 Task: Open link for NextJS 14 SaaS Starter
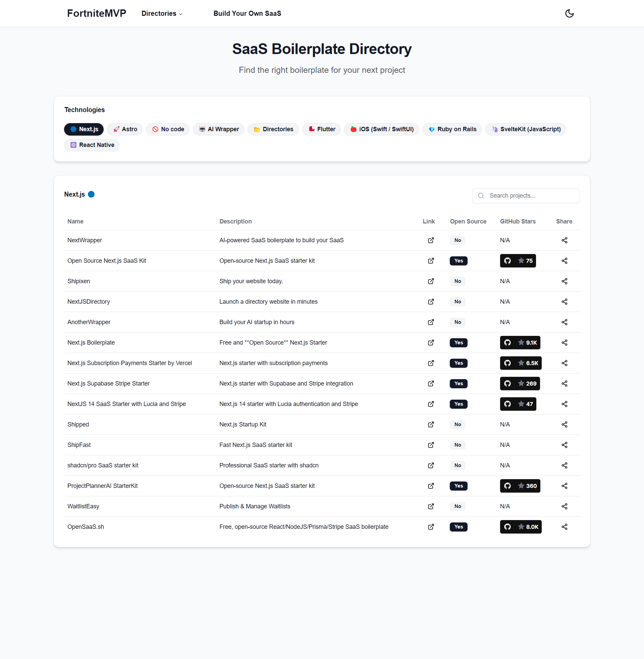[x=431, y=404]
